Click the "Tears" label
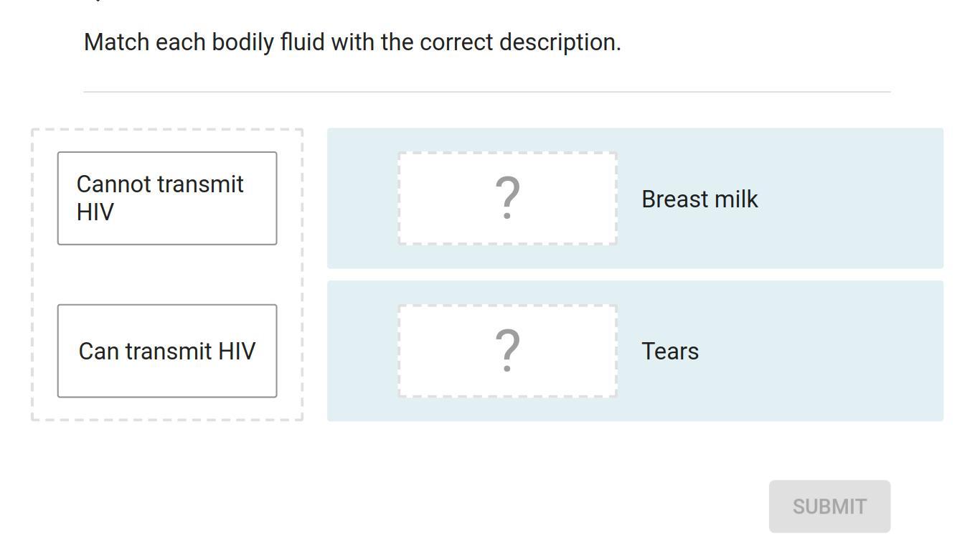The height and width of the screenshot is (551, 980). click(670, 352)
